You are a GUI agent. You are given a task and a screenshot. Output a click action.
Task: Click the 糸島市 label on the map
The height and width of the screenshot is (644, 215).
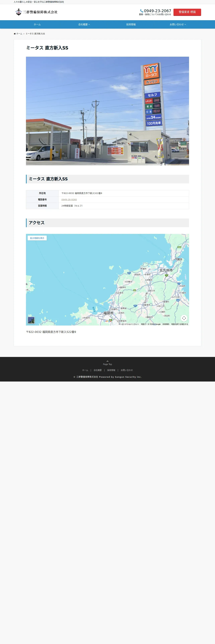(x=87, y=318)
